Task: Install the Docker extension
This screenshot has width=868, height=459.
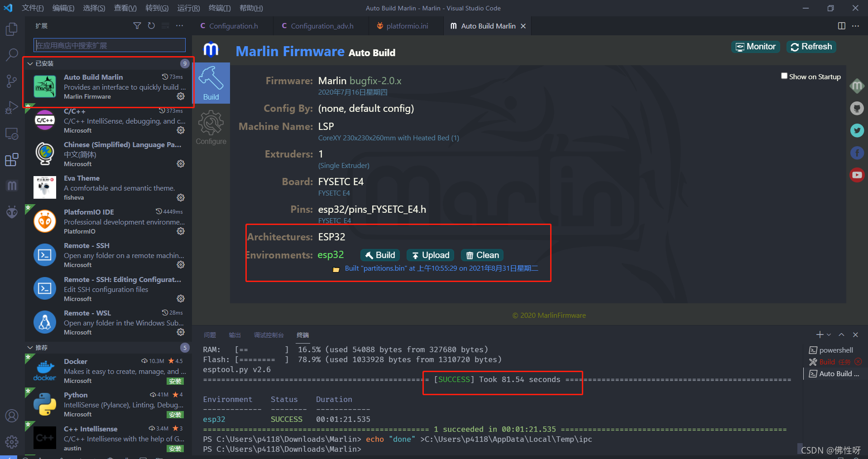Action: 175,381
